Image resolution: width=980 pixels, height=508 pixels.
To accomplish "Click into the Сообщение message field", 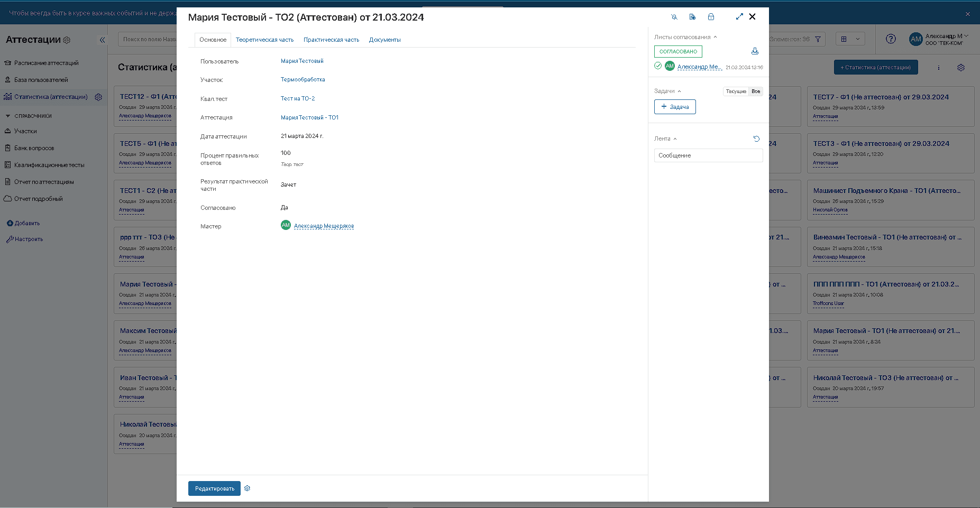I will pos(708,155).
